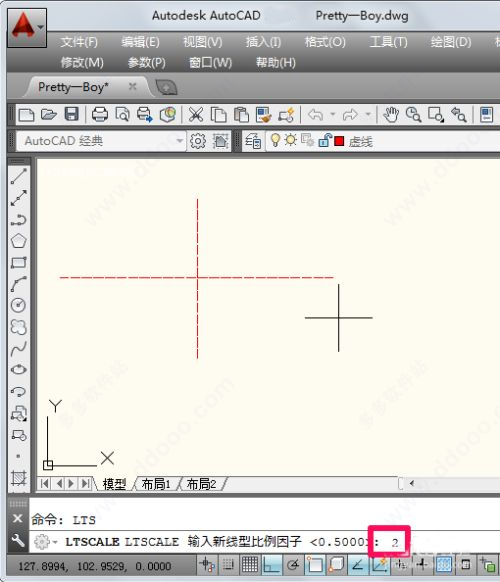Open the Layer Properties Manager icon
This screenshot has width=500, height=582.
point(253,141)
